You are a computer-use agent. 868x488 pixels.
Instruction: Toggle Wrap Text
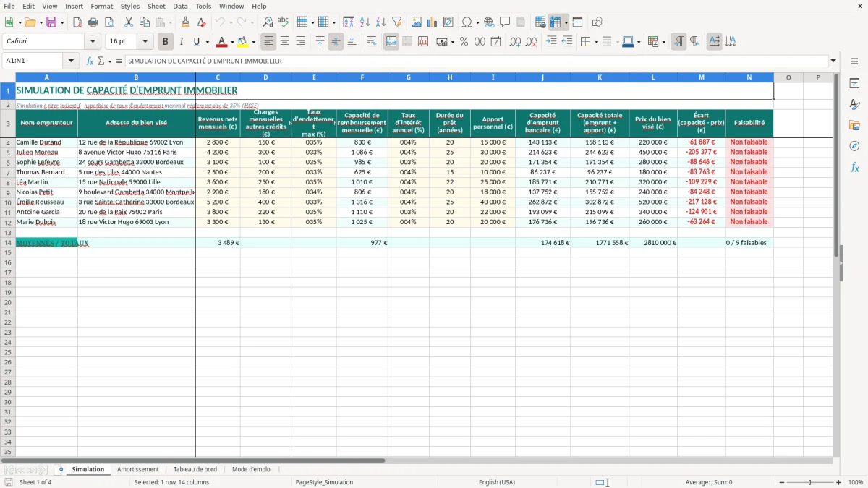[x=372, y=42]
